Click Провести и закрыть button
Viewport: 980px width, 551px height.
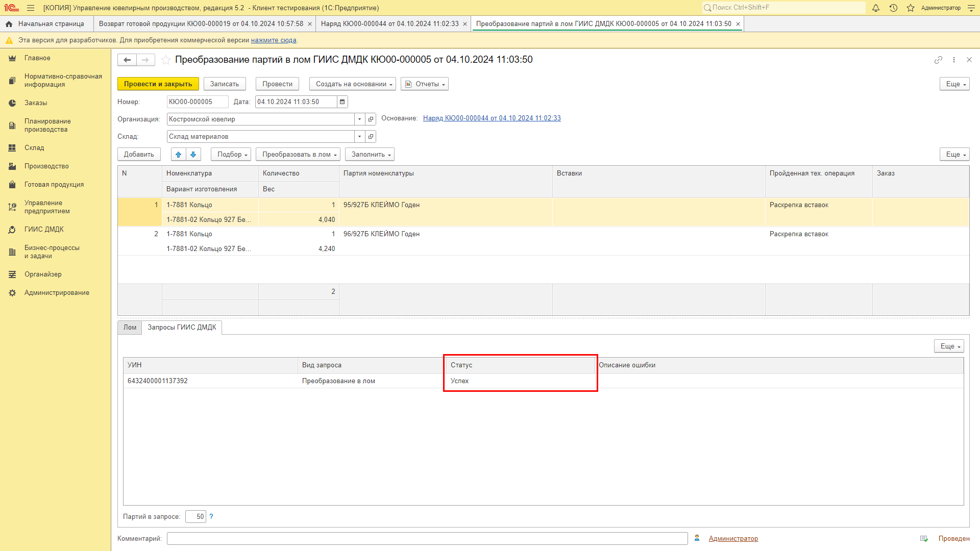point(158,84)
